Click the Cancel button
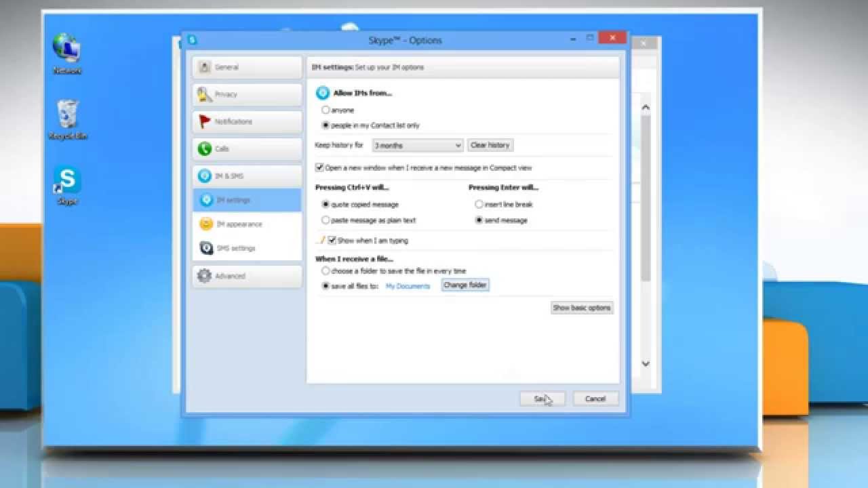 click(x=595, y=399)
